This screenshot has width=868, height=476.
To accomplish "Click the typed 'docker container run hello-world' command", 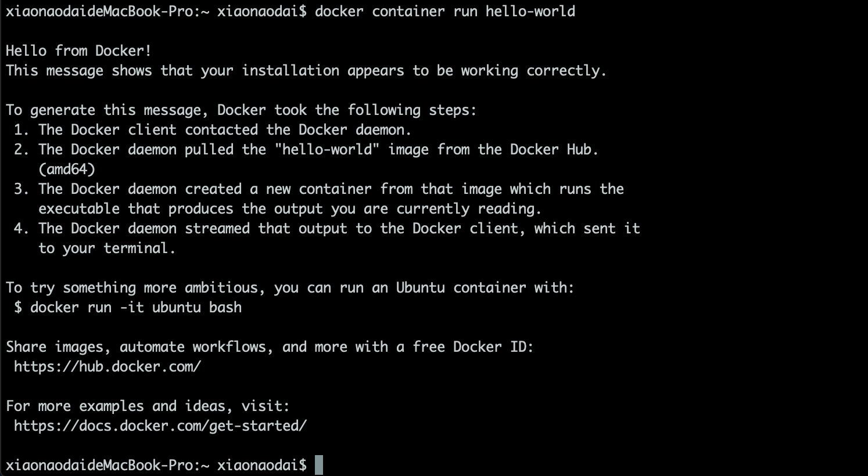I will pos(445,12).
